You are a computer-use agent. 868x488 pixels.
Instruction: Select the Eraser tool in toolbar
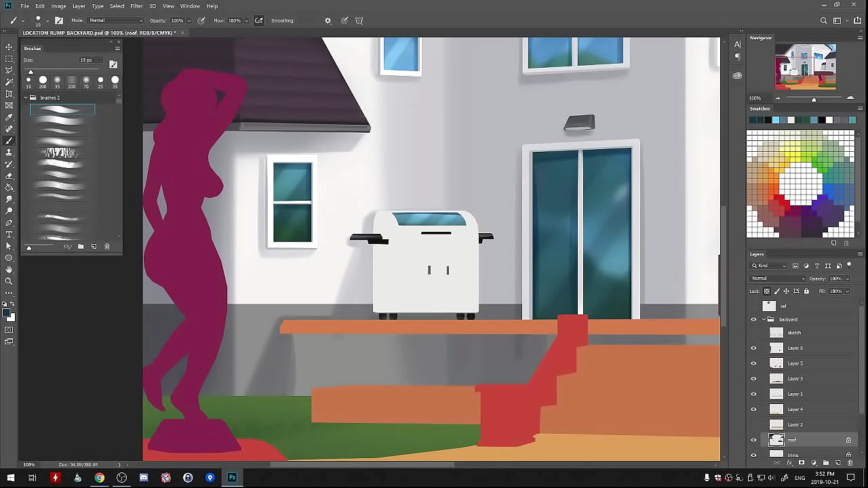pyautogui.click(x=9, y=176)
